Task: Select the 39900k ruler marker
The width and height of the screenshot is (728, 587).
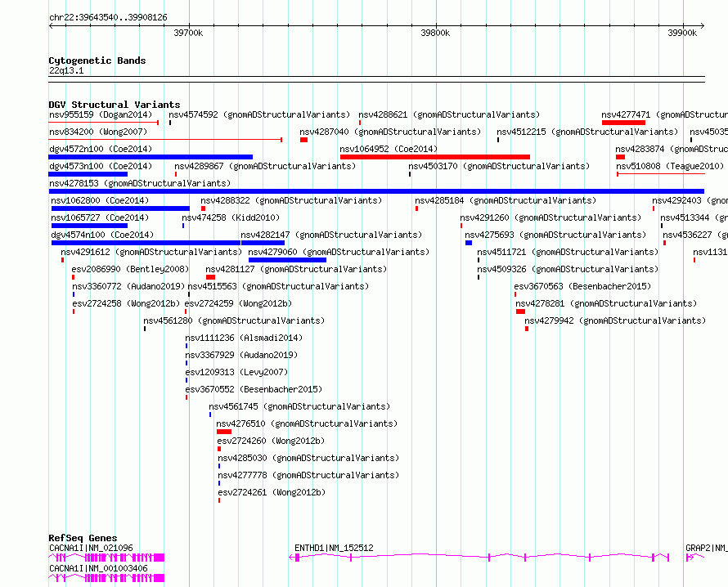Action: click(x=682, y=33)
